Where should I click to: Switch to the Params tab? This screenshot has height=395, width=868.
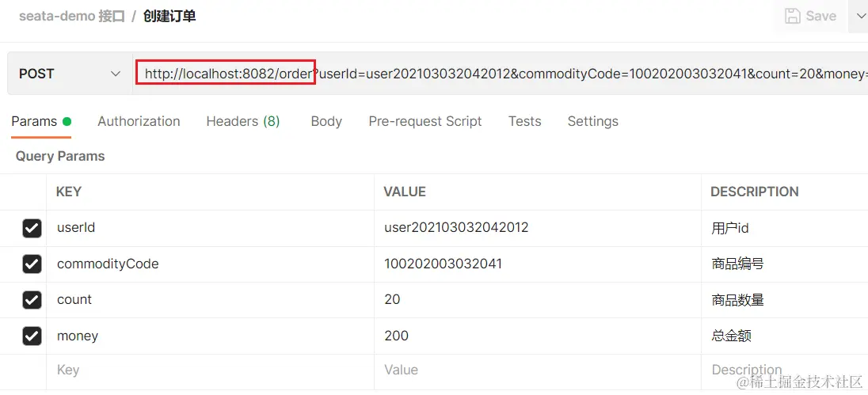tap(41, 121)
